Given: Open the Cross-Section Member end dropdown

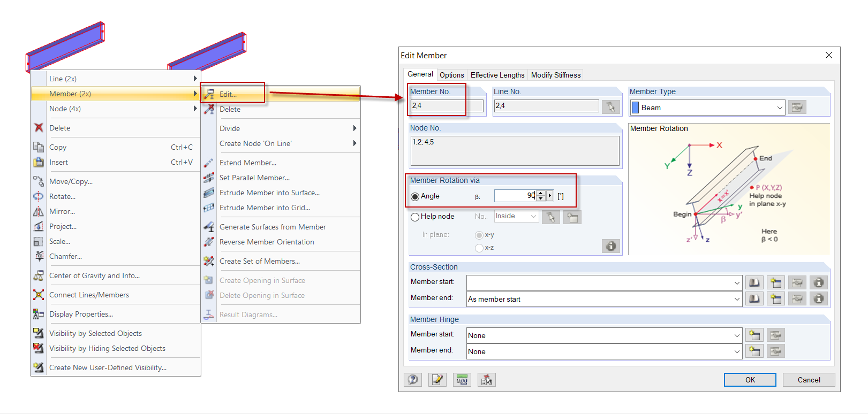Looking at the screenshot, I should coord(737,299).
